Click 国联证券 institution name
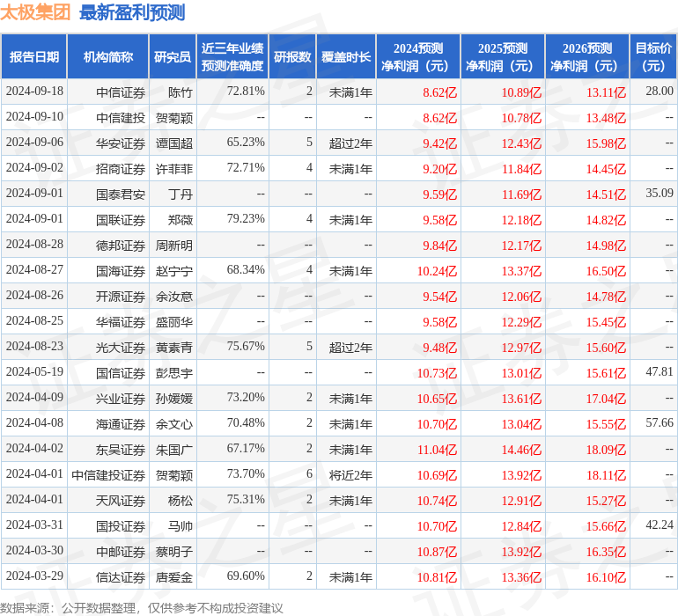 [121, 220]
